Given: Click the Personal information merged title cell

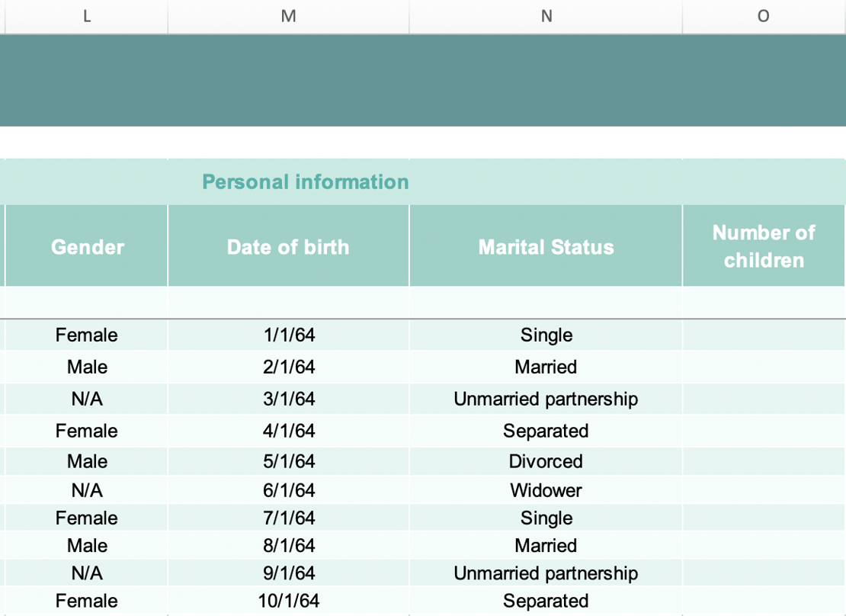Looking at the screenshot, I should [x=305, y=181].
